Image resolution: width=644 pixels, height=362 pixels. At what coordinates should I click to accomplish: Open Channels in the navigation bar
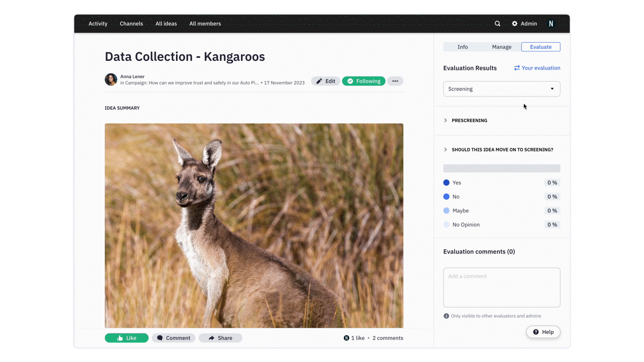click(x=131, y=24)
